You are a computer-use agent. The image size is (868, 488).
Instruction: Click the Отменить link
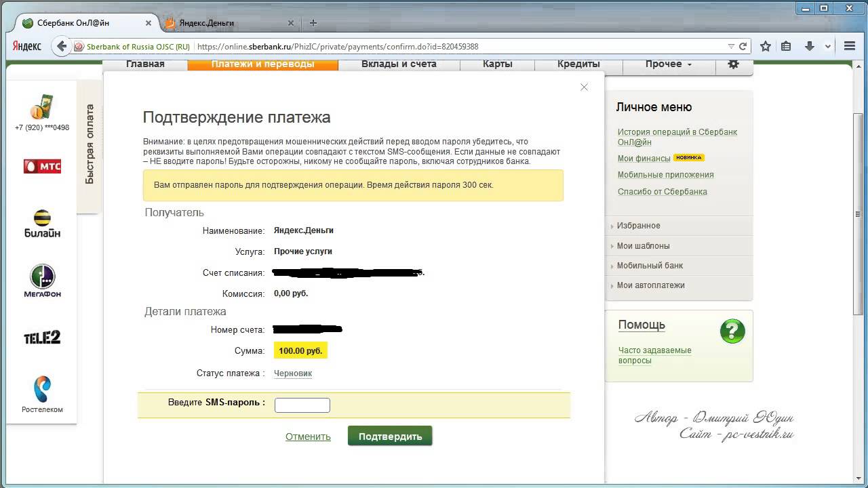(308, 436)
